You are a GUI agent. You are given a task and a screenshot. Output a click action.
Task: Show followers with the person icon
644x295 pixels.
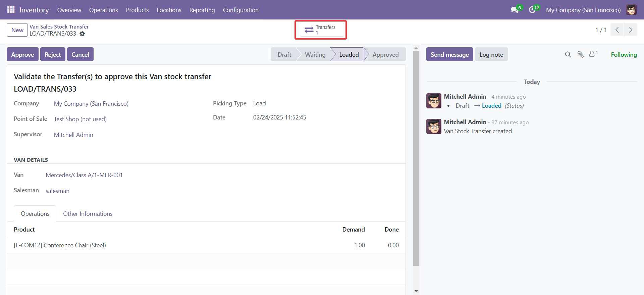point(593,54)
